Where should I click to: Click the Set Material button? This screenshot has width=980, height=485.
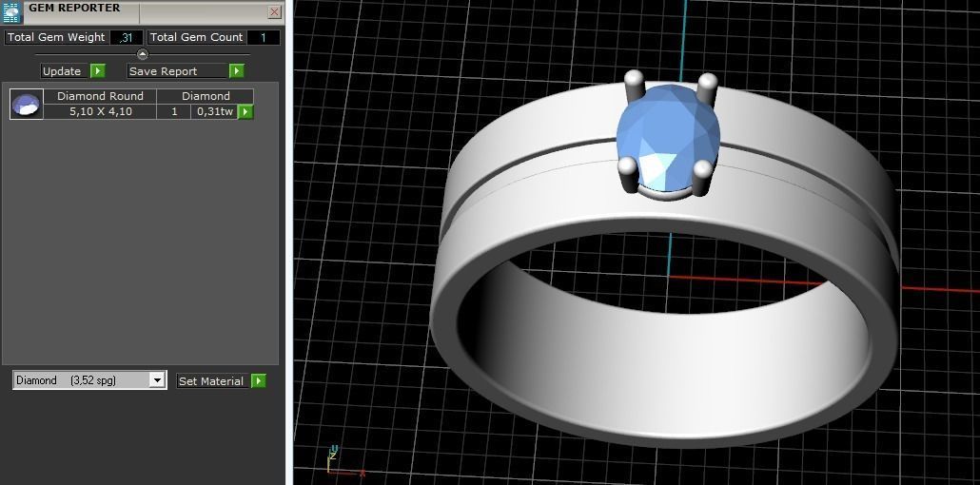(211, 381)
